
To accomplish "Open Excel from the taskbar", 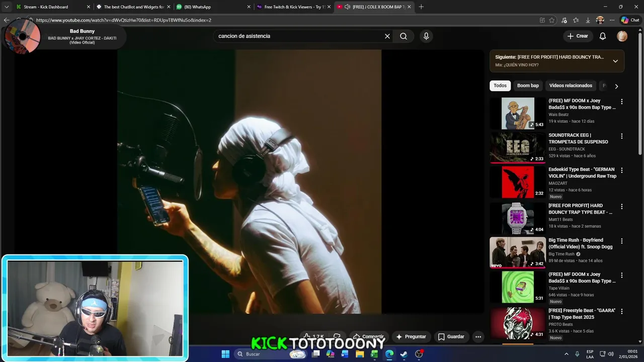I will [x=374, y=354].
